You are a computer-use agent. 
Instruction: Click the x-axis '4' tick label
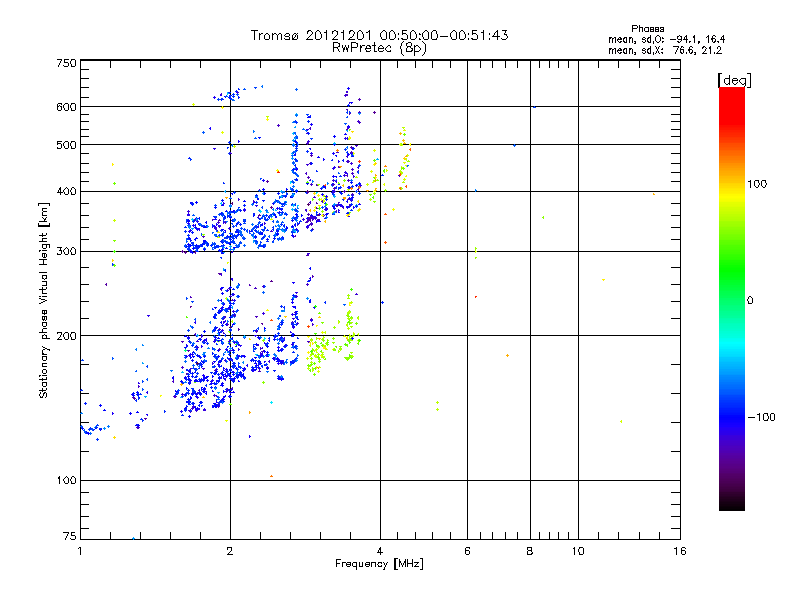point(380,551)
